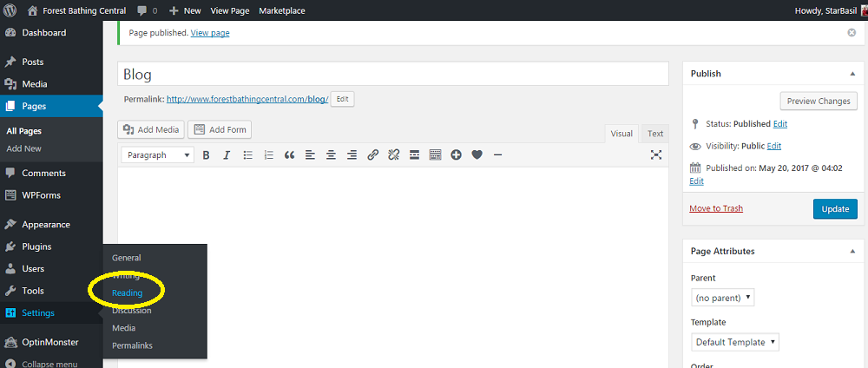
Task: Click Add New under Pages
Action: [x=23, y=148]
